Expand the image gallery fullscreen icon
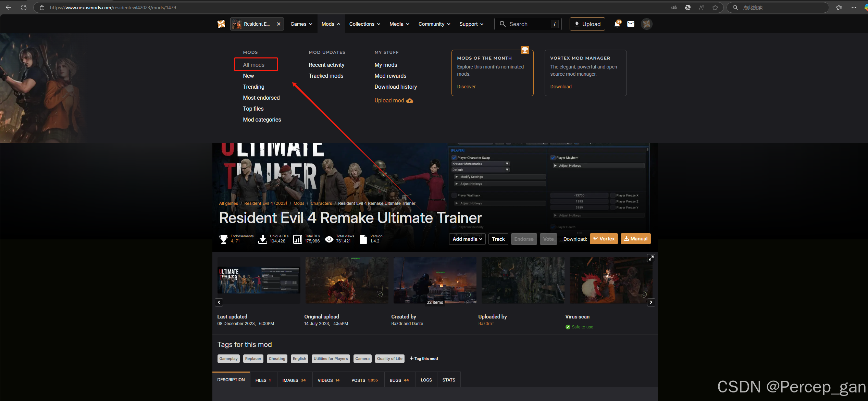The image size is (868, 401). [x=651, y=258]
